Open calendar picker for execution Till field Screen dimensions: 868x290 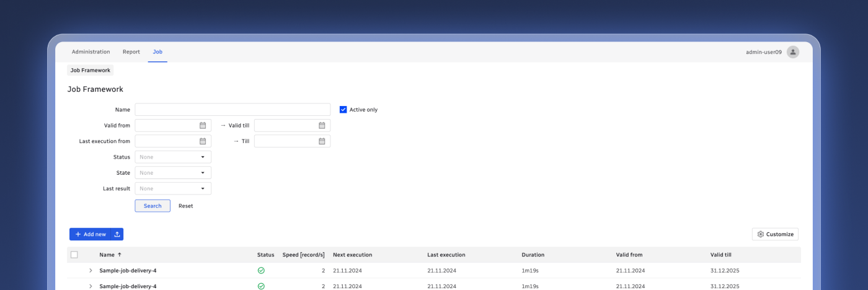click(x=322, y=141)
